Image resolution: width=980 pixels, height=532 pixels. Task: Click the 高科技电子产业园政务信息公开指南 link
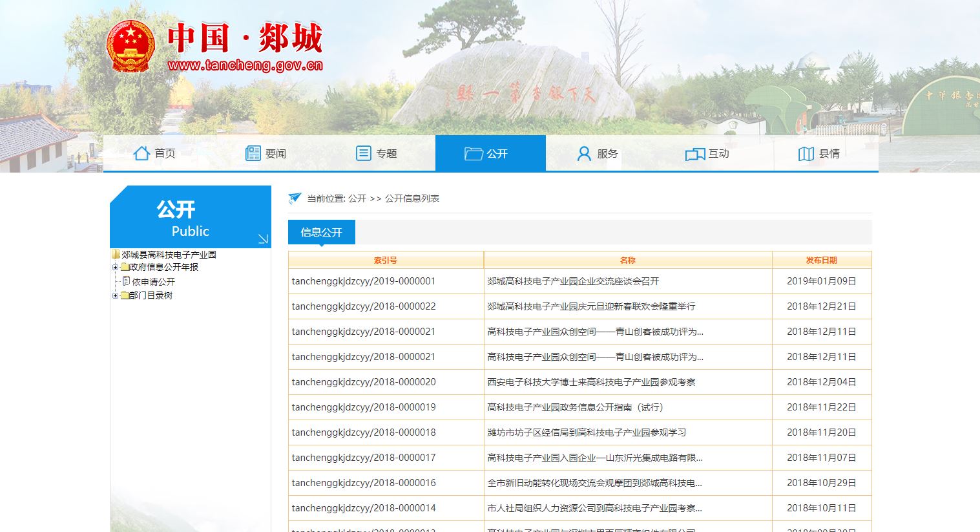575,407
